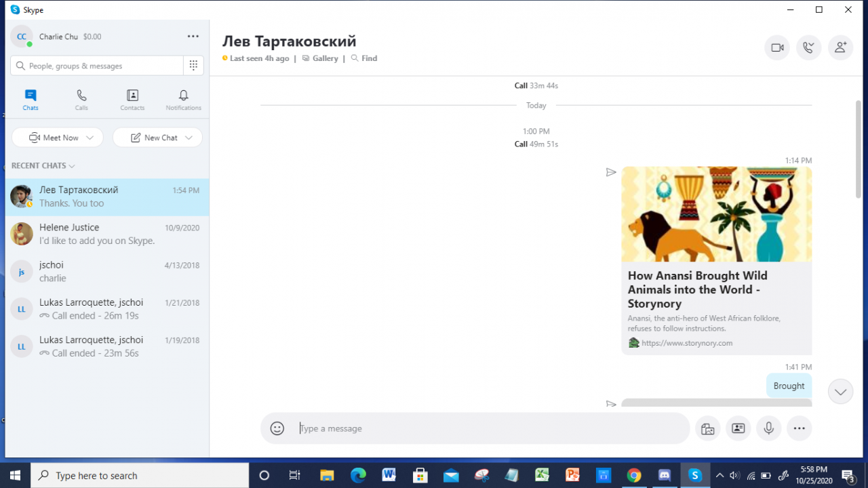
Task: Open Discord from the taskbar
Action: coord(665,475)
